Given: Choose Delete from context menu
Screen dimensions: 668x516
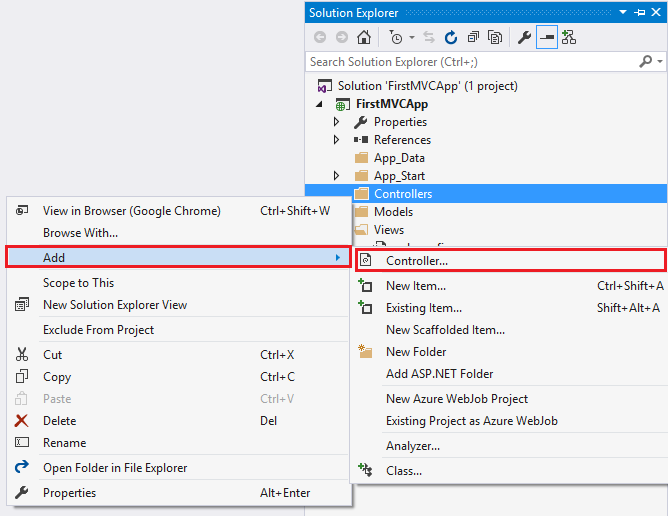Looking at the screenshot, I should [179, 421].
